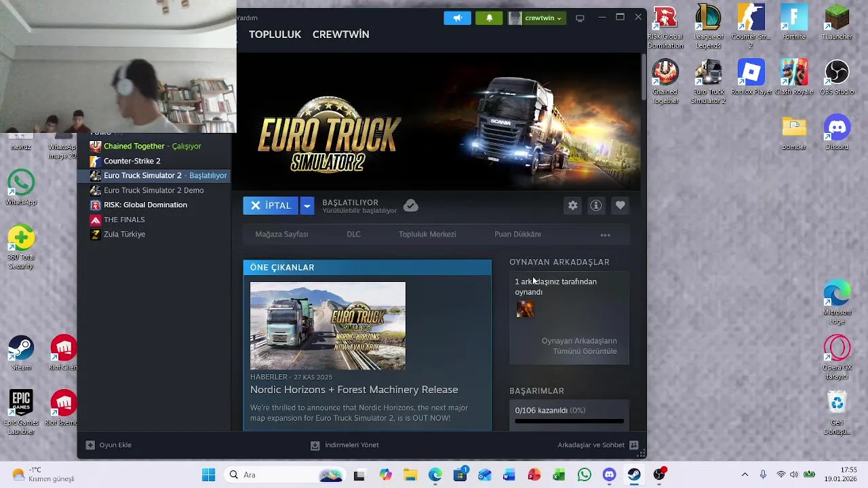Open the Opera GX desktop shortcut
Screen dimensions: 868x488
tap(837, 358)
